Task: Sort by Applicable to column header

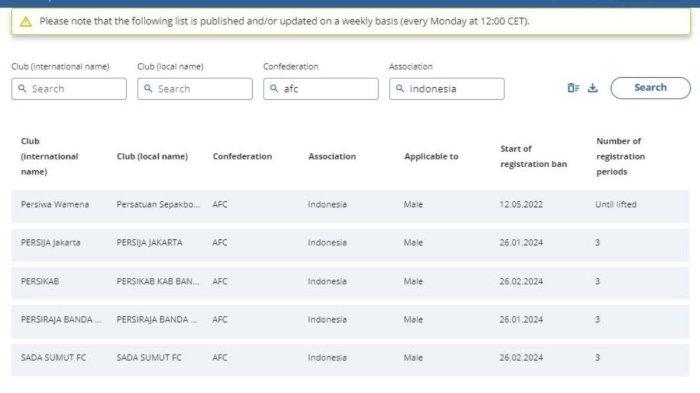Action: click(x=431, y=156)
